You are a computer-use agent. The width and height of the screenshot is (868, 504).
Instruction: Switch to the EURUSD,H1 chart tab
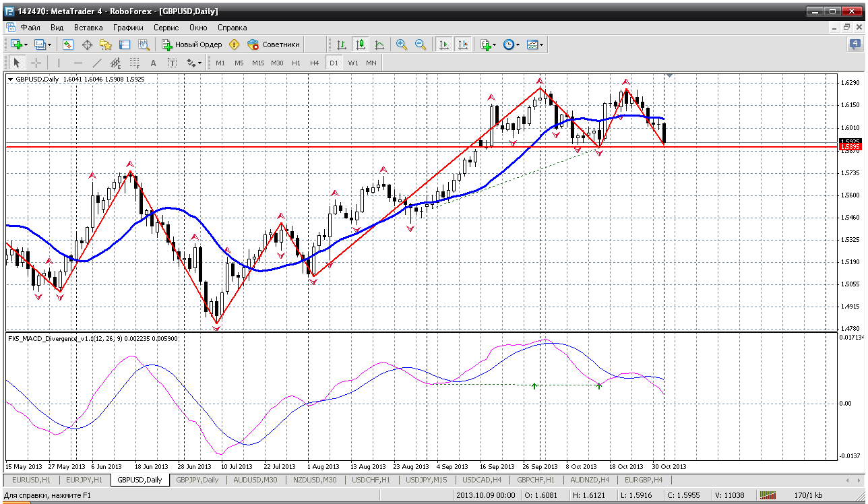click(32, 480)
